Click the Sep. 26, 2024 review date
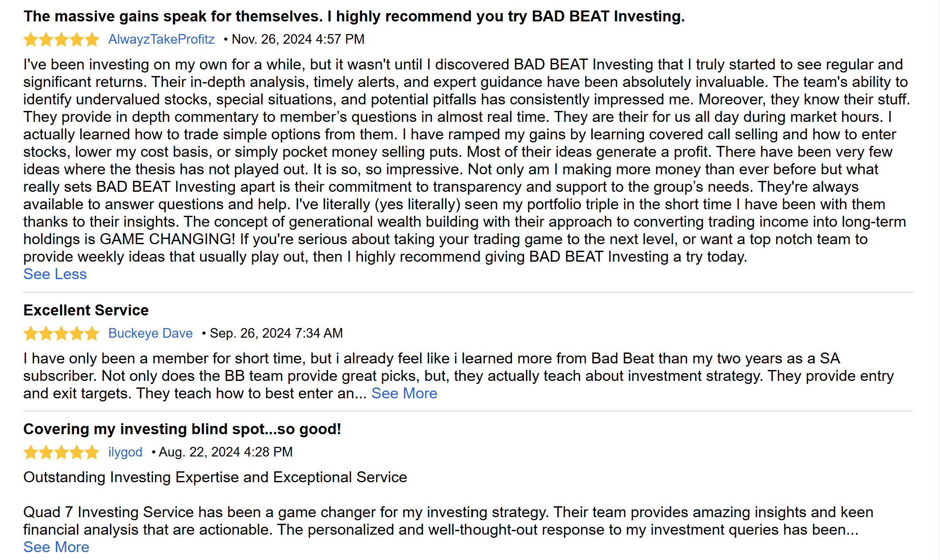 pos(276,333)
